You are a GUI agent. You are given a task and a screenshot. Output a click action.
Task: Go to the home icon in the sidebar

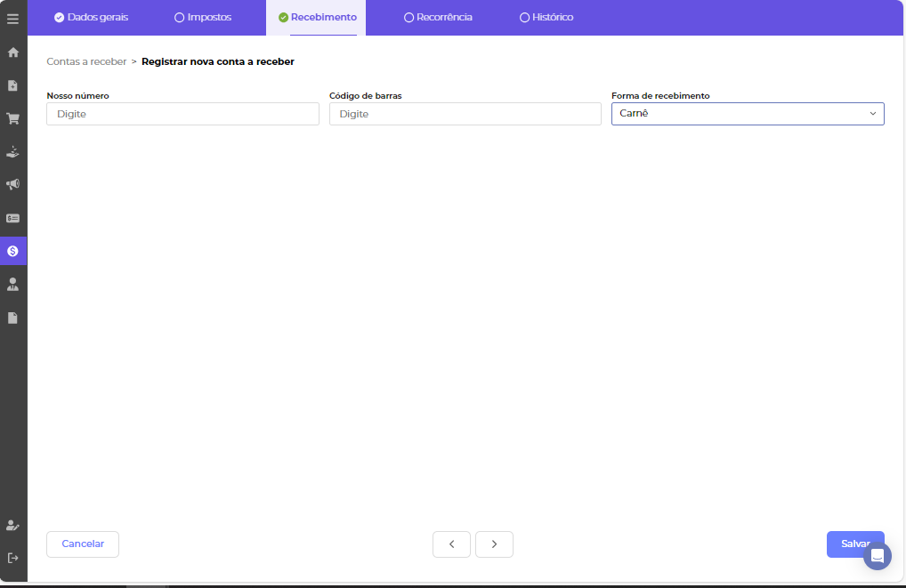coord(13,52)
